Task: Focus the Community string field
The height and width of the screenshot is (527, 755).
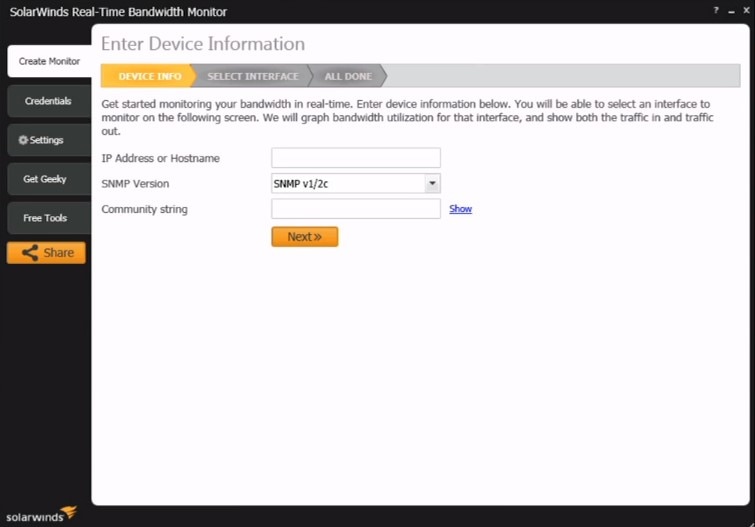Action: pyautogui.click(x=356, y=209)
